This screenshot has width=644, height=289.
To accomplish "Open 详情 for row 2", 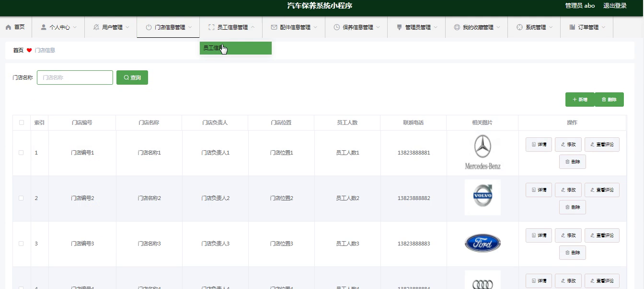I will pyautogui.click(x=539, y=190).
